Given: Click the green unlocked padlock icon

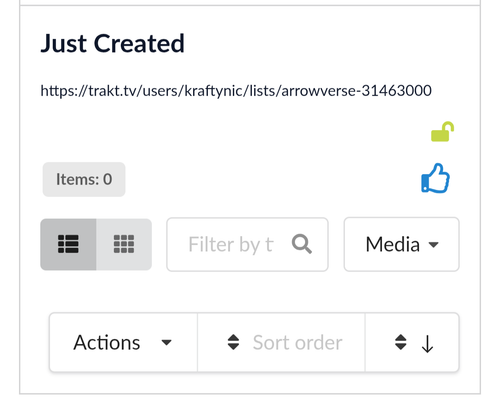Looking at the screenshot, I should [442, 132].
